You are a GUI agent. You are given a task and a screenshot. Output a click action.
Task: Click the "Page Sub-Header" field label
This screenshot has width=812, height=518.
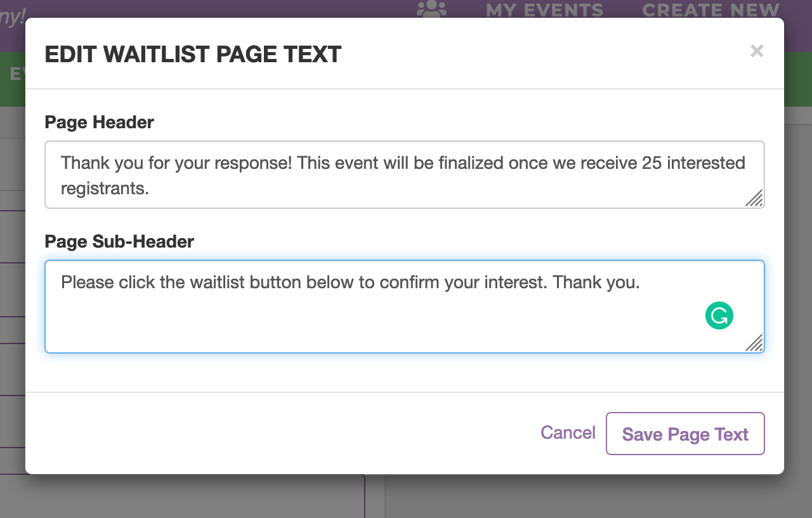(119, 241)
